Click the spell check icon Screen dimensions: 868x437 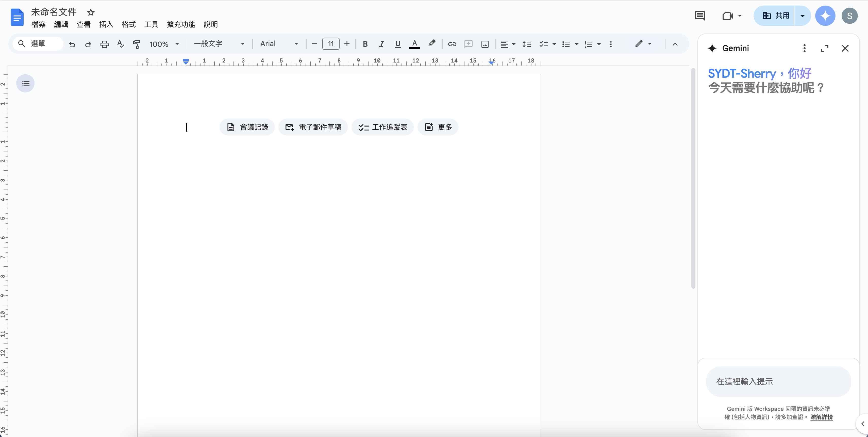[x=120, y=44]
